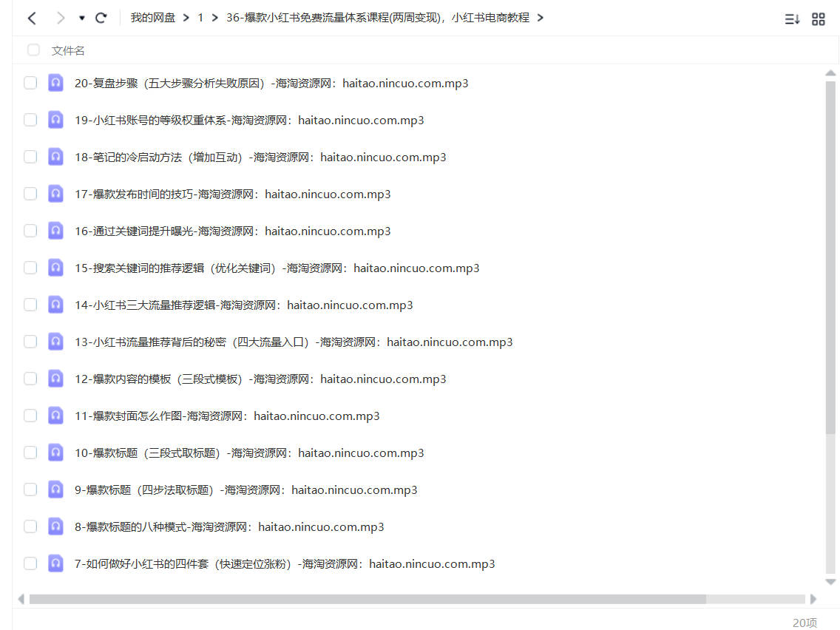Viewport: 840px width, 630px height.
Task: Click audio icon of 20-复盘步骤 file
Action: pyautogui.click(x=55, y=83)
